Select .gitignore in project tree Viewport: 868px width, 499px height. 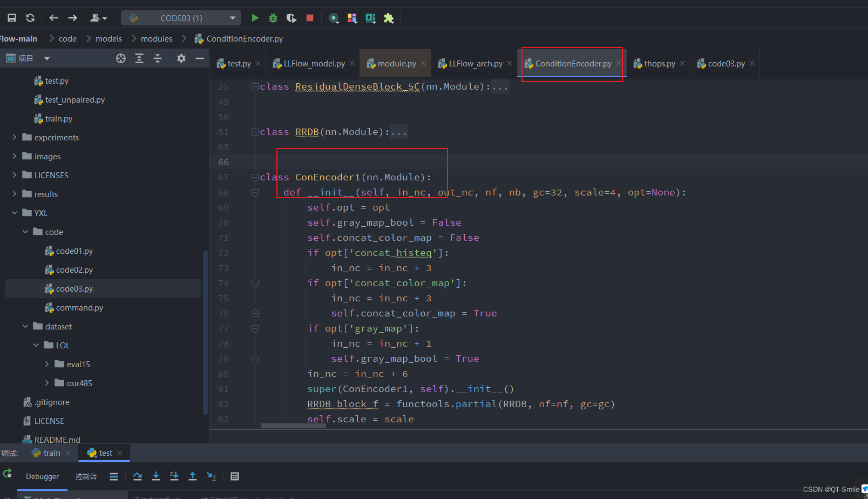(x=47, y=402)
